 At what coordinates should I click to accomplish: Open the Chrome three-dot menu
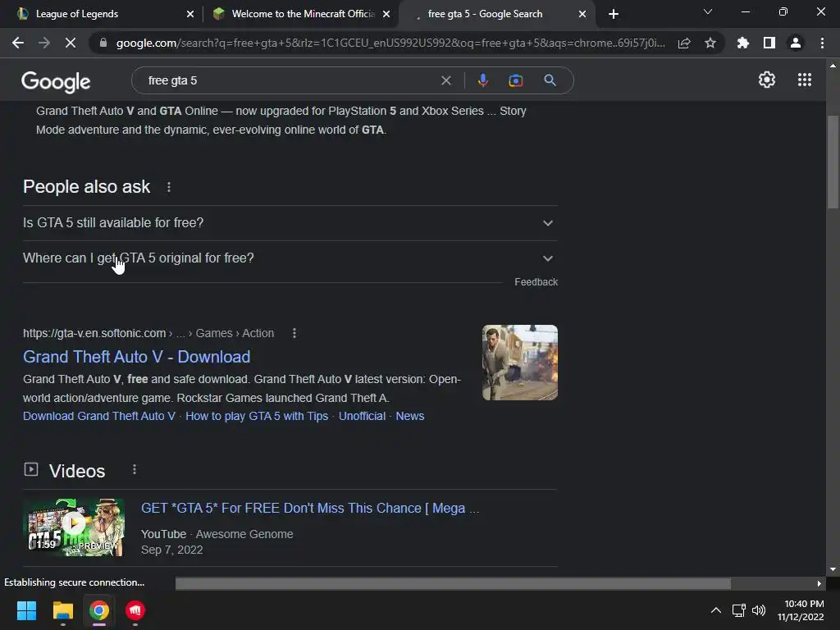tap(822, 43)
